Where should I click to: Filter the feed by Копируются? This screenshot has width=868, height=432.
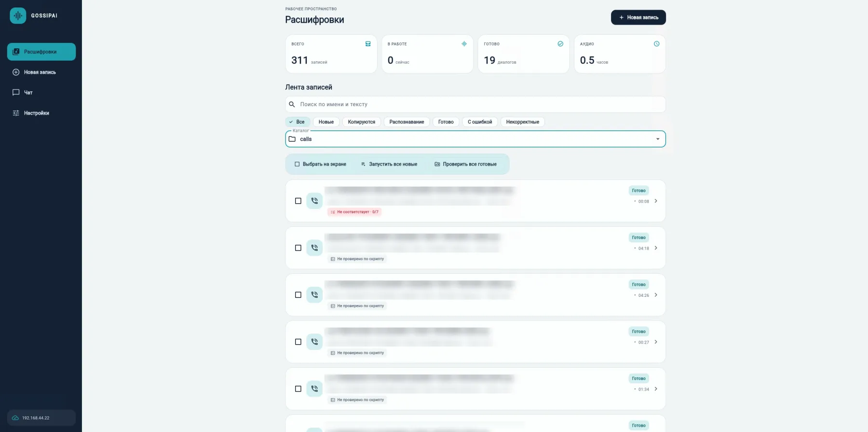(362, 122)
